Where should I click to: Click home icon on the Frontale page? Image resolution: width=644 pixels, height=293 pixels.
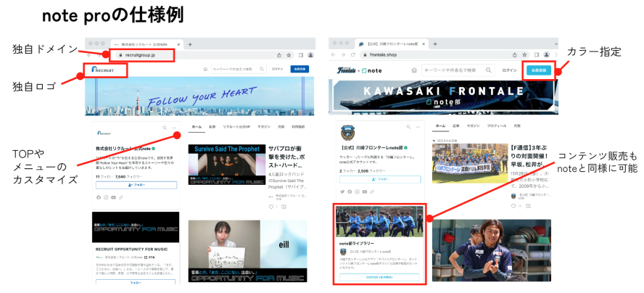point(414,70)
